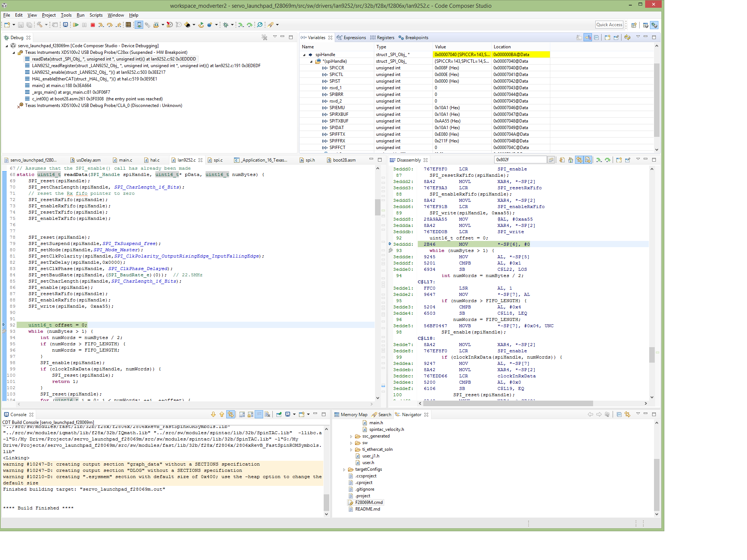Click the Variables panel vertical scrollbar thumb

pos(657,100)
